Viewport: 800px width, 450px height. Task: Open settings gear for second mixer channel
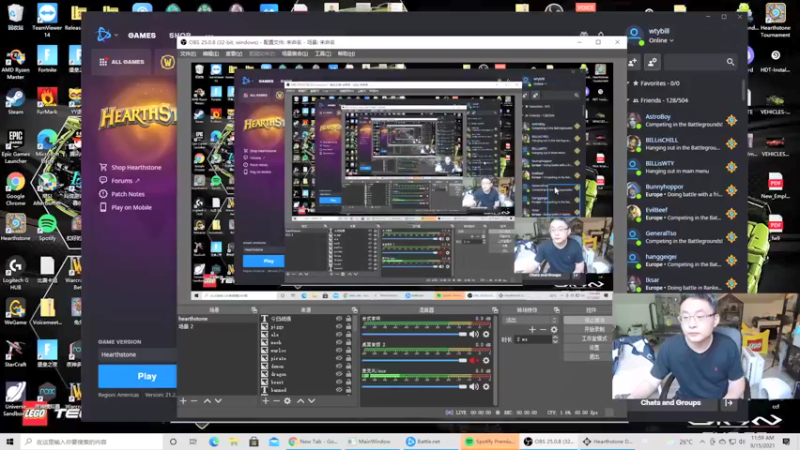486,360
